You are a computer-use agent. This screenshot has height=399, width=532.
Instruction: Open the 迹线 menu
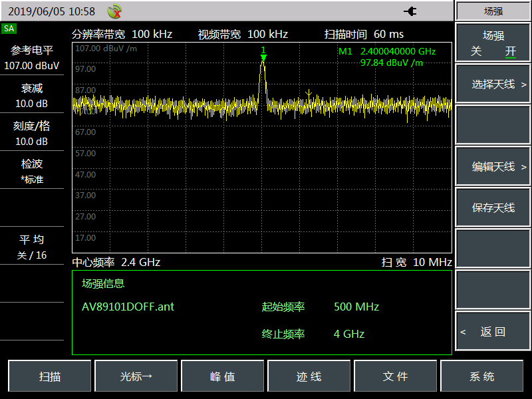coord(309,376)
